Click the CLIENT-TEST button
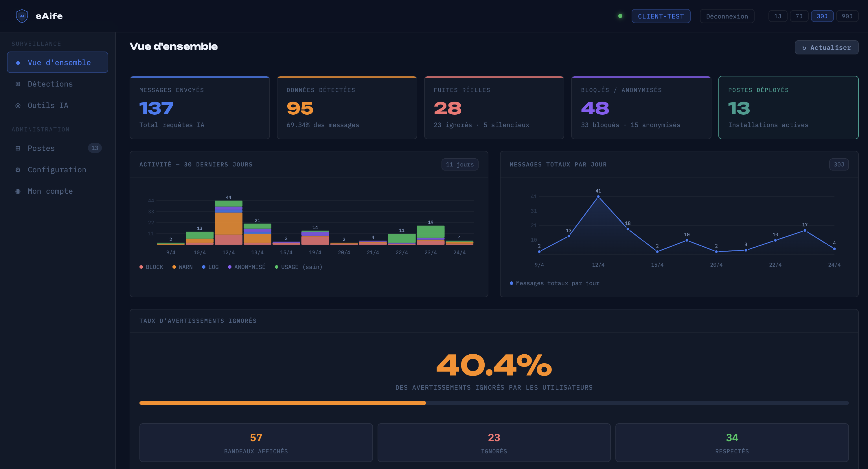 pyautogui.click(x=661, y=16)
